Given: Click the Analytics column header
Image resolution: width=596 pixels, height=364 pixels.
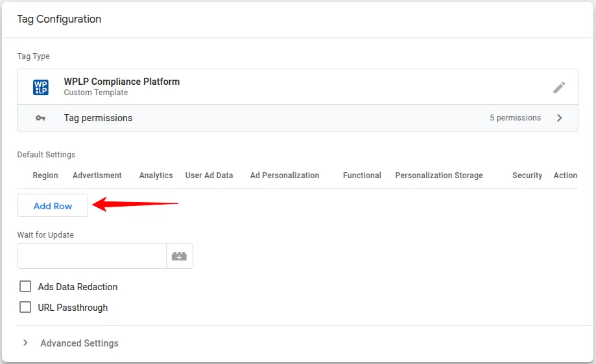Looking at the screenshot, I should tap(156, 176).
